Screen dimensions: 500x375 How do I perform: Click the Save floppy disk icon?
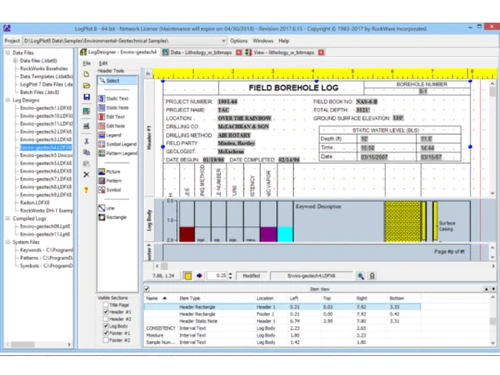(x=87, y=97)
